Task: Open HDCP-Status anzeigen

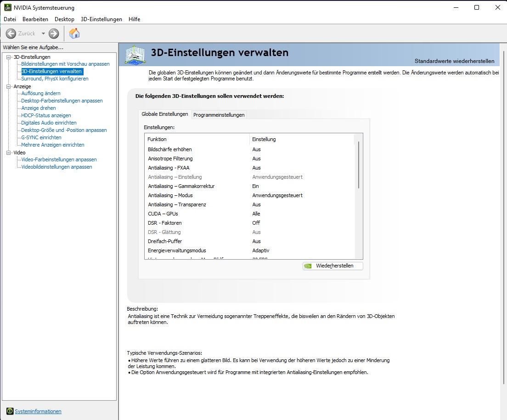Action: (x=46, y=115)
